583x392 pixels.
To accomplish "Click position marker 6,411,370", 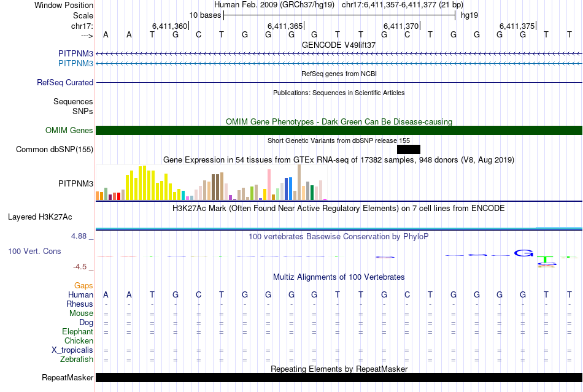I will pyautogui.click(x=401, y=26).
